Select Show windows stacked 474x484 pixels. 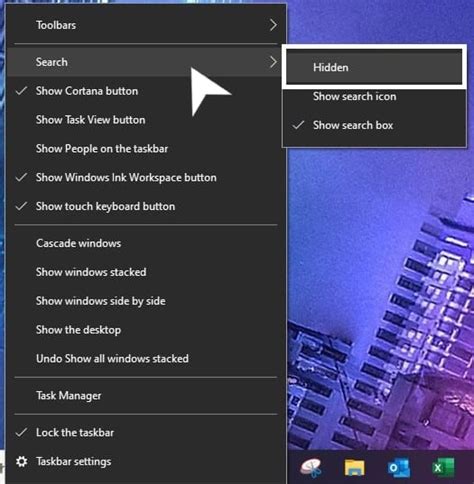[x=146, y=272]
